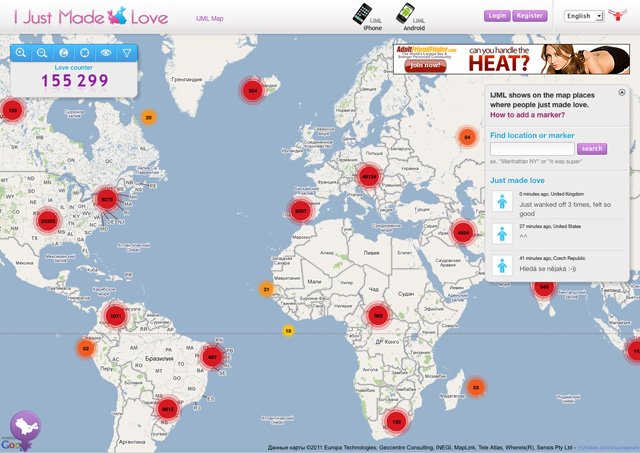This screenshot has width=640, height=453.
Task: Click the orange 82 cluster near Ecuador
Action: click(85, 349)
